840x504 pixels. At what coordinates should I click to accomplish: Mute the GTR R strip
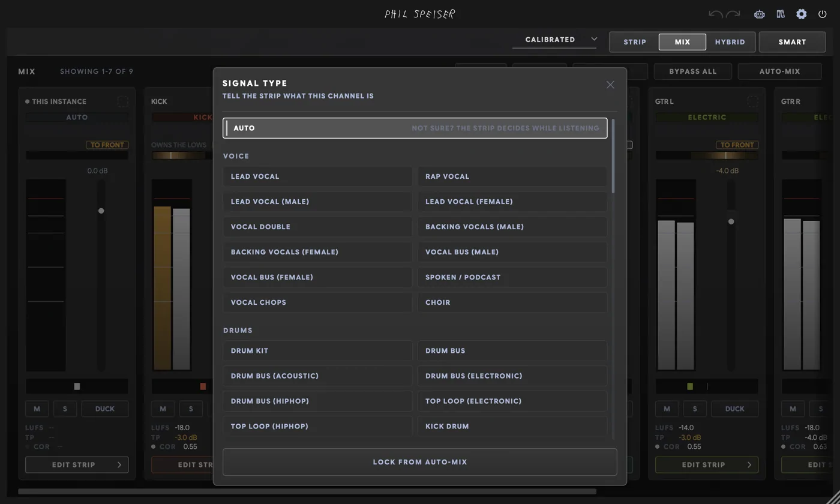793,409
